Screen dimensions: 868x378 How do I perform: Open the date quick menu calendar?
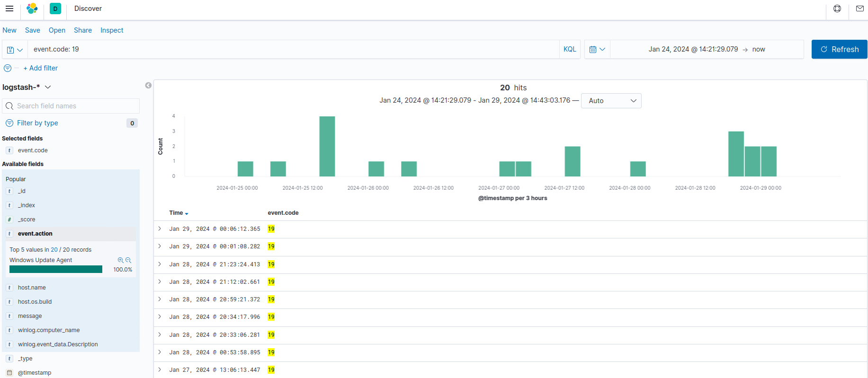(x=597, y=49)
